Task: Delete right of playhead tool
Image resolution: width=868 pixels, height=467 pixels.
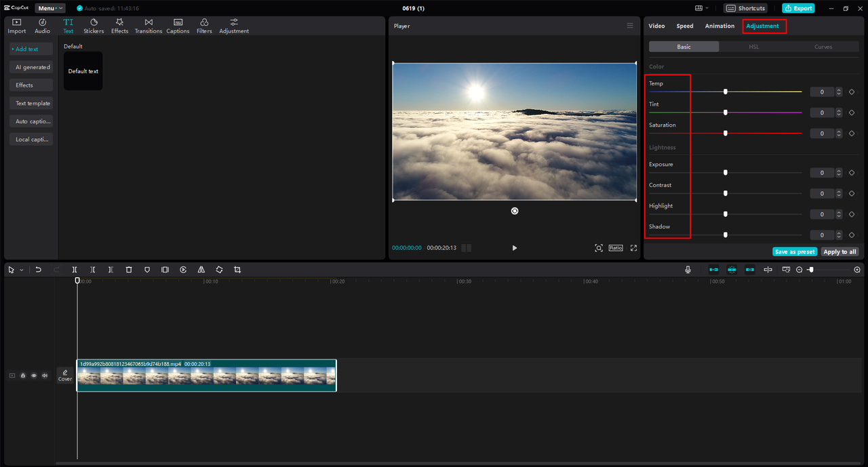Action: pos(111,270)
